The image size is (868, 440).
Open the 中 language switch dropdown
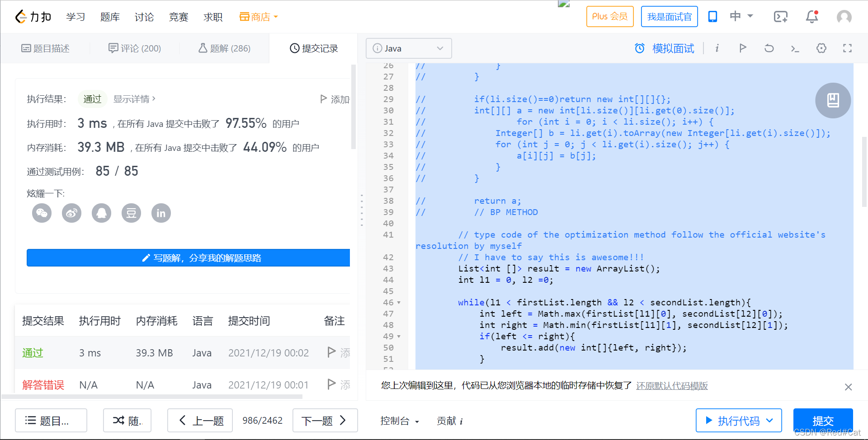741,16
